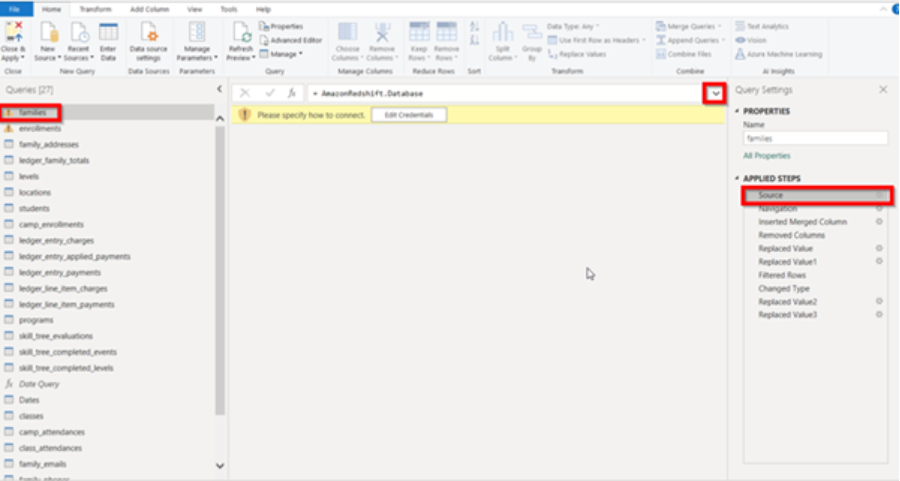Screen dimensions: 900x481
Task: Open the Enter Data table icon
Action: [108, 32]
